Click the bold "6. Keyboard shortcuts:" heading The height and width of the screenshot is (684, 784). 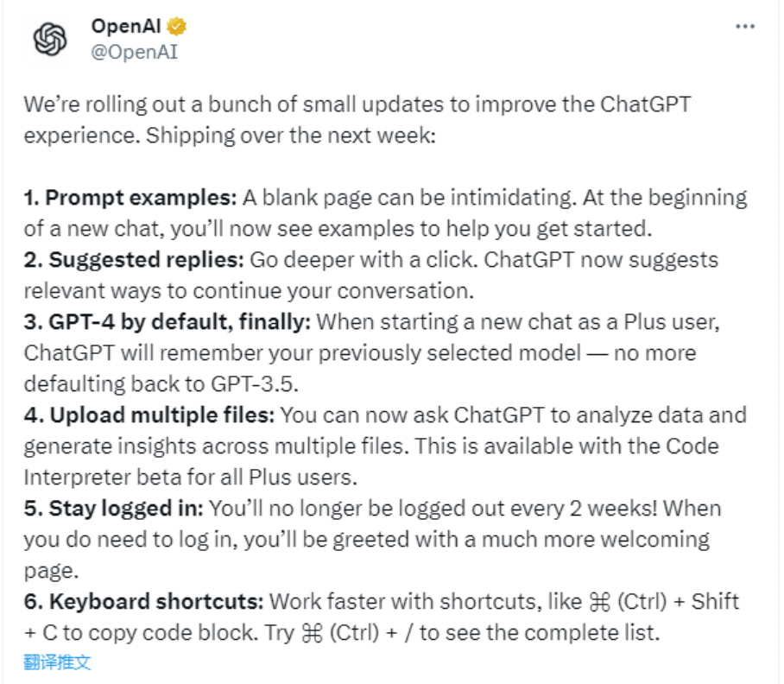[x=143, y=601]
